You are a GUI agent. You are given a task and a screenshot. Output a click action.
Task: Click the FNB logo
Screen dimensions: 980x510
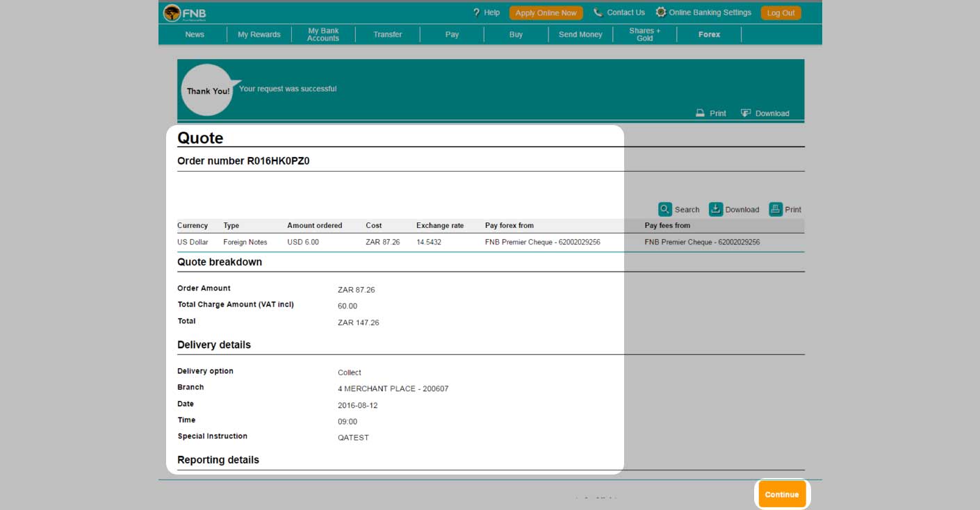tap(185, 13)
